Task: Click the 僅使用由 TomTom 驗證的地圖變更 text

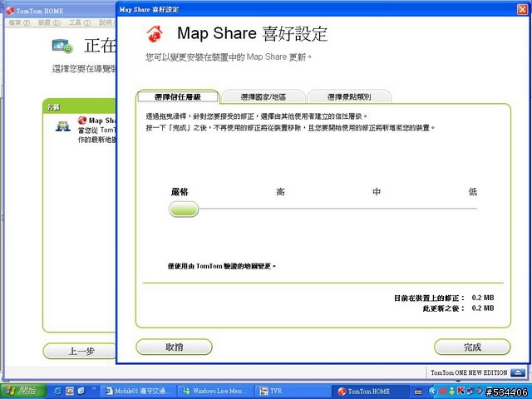Action: tap(222, 266)
